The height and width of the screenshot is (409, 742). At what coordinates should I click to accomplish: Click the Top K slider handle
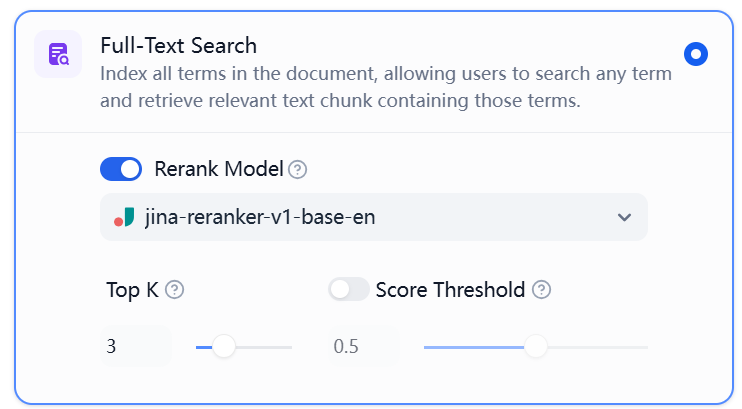pos(224,347)
